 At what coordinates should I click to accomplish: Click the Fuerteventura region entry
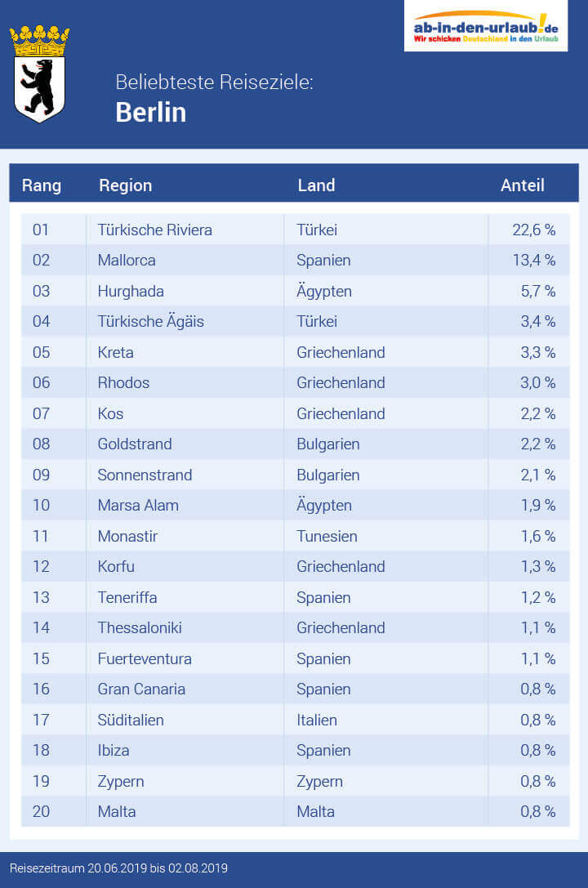pyautogui.click(x=145, y=658)
